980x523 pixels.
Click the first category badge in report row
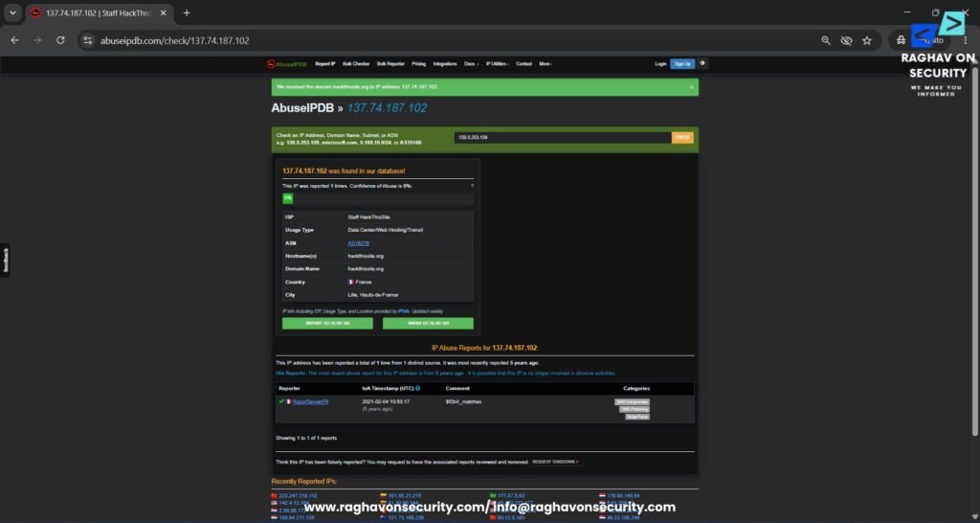click(632, 402)
